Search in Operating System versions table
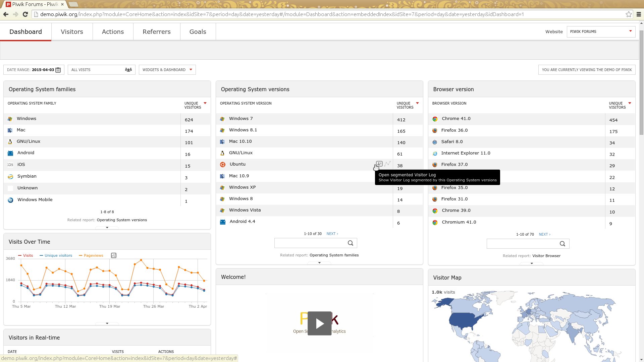This screenshot has width=644, height=362. (351, 243)
